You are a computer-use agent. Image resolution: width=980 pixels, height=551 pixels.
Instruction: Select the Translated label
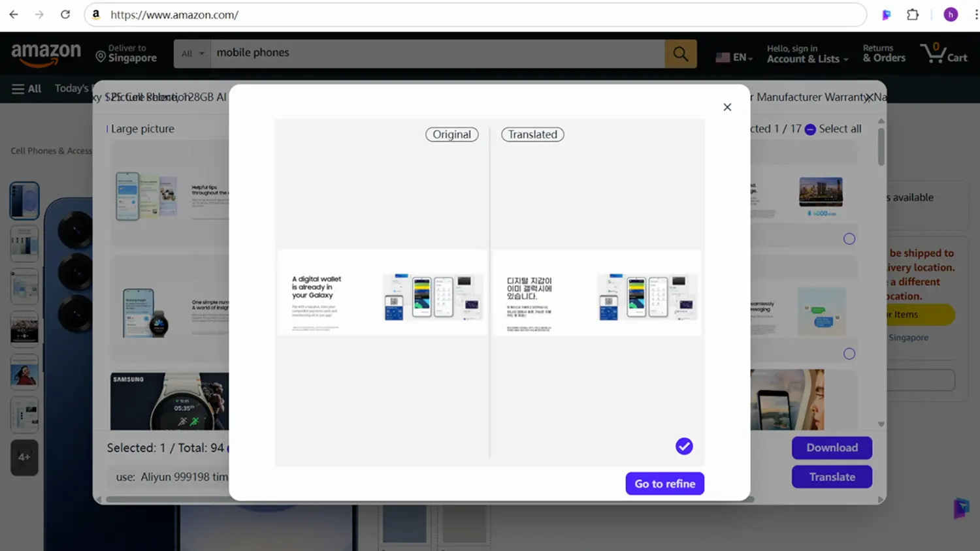click(x=532, y=134)
